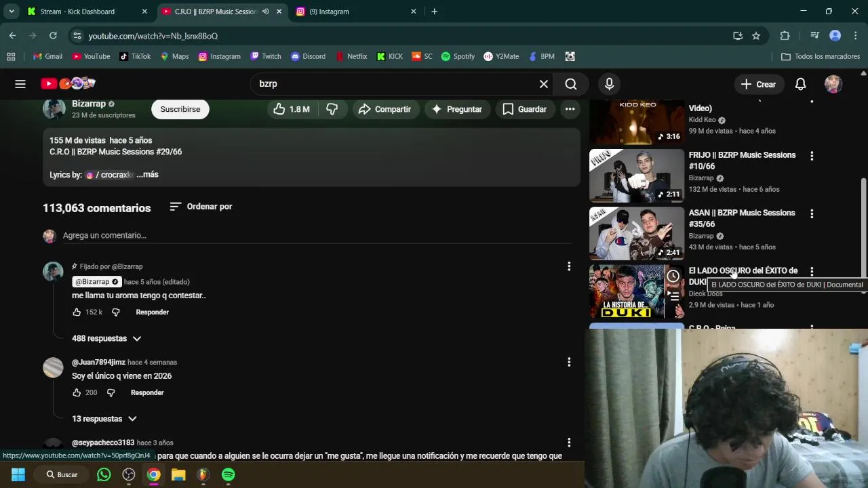
Task: Open a new browser tab
Action: point(435,12)
